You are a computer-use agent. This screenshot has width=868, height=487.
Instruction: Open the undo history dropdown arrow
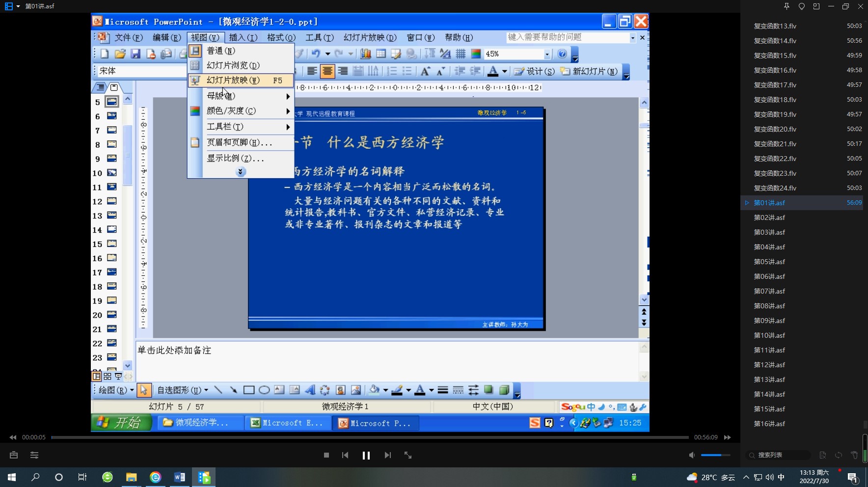[327, 54]
